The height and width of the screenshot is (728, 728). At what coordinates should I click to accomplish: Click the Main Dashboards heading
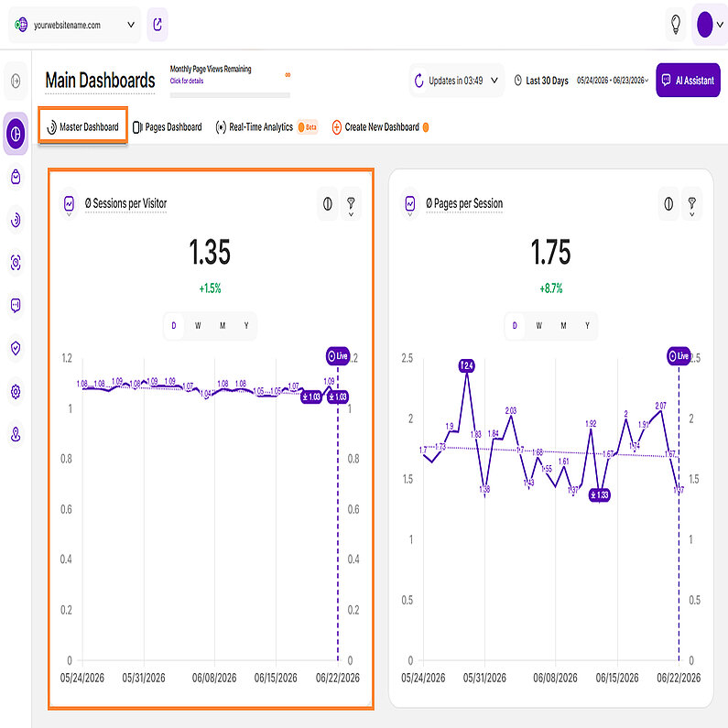coord(100,81)
